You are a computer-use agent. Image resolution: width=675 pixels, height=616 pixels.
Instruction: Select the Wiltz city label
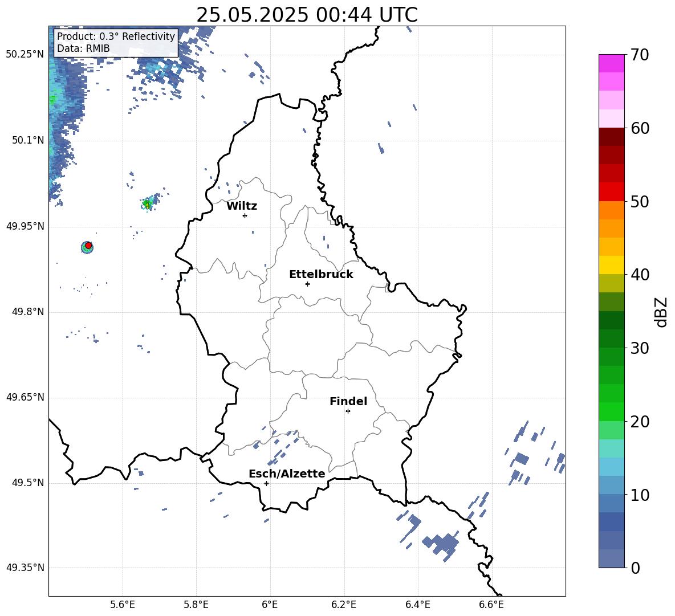click(x=242, y=206)
